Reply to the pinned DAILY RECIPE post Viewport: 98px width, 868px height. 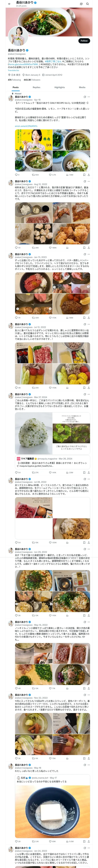(x=16, y=175)
